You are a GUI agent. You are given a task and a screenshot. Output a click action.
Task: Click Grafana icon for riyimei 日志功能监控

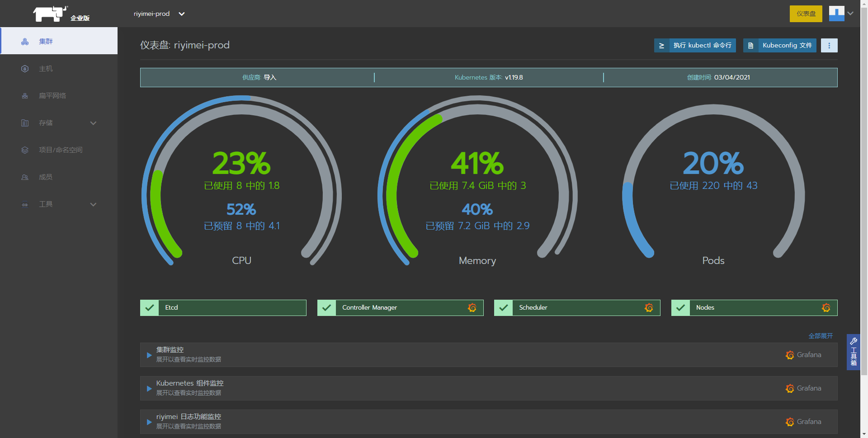790,422
